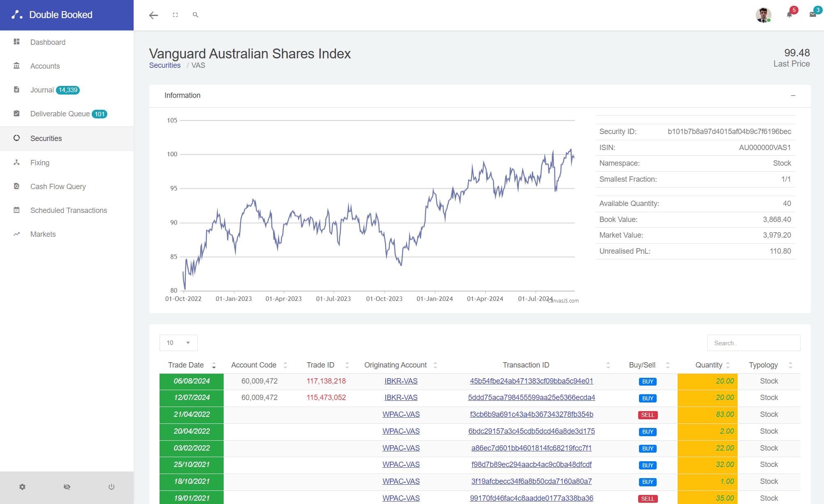
Task: Sort by Trade ID column
Action: coord(326,365)
